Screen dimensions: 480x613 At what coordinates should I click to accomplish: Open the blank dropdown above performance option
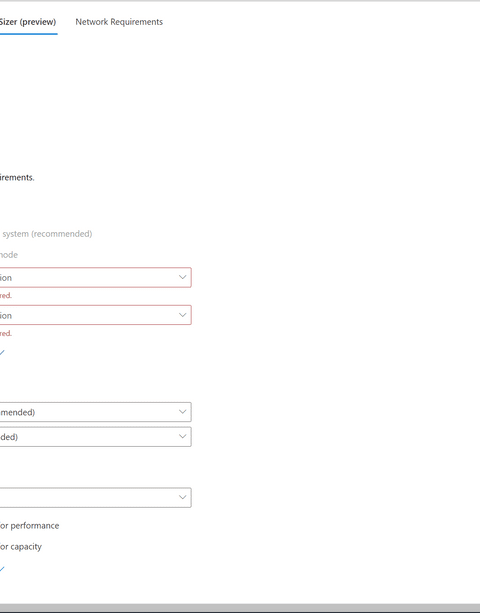point(95,498)
